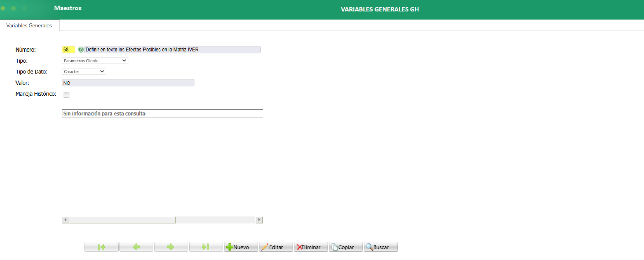Delete the record with Eliminar
644x260 pixels.
click(x=311, y=247)
